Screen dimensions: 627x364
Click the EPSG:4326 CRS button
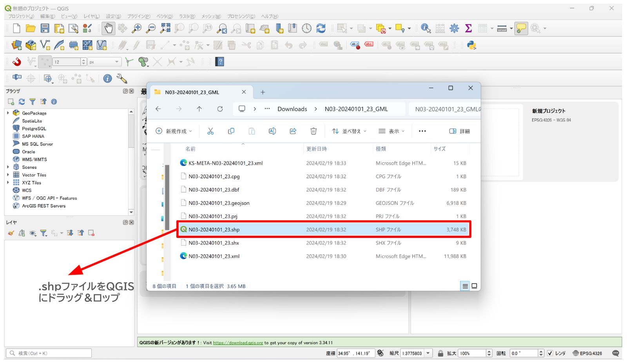tap(587, 353)
